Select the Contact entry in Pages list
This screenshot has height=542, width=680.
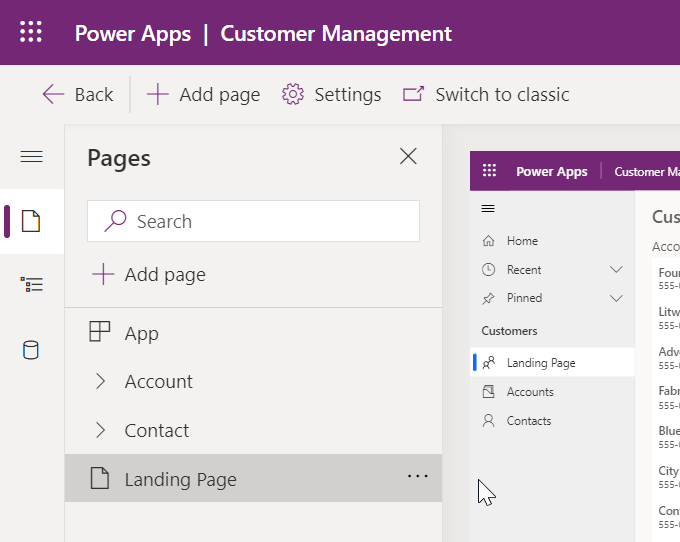(x=254, y=430)
